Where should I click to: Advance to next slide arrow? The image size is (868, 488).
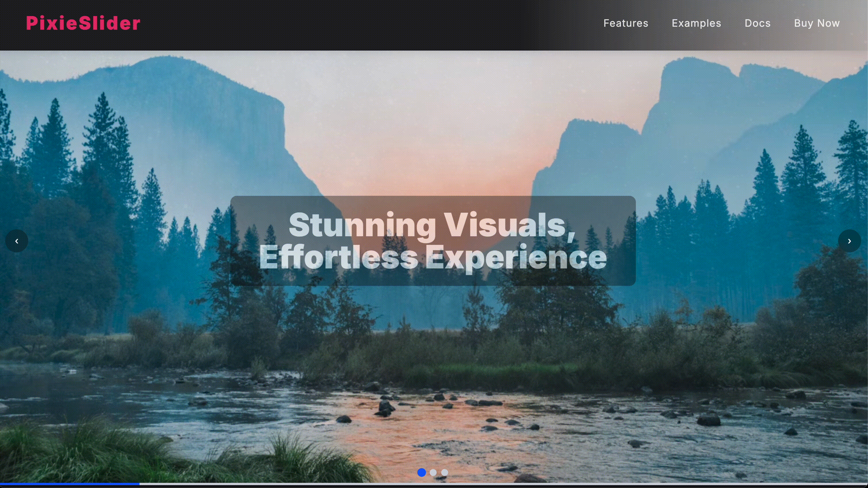[849, 241]
